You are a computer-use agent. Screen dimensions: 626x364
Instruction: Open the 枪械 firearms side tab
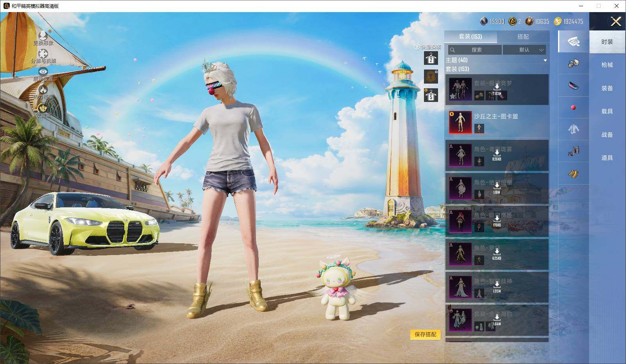click(607, 65)
